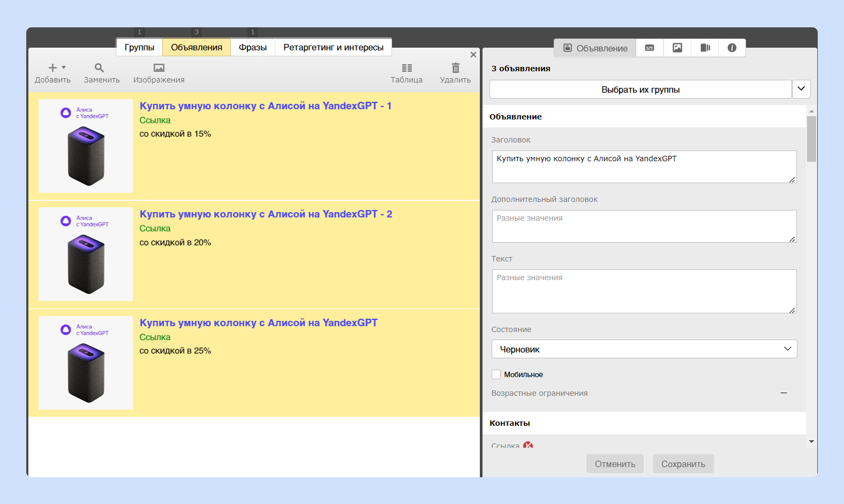This screenshot has width=844, height=504.
Task: Expand the Возрастные ограничения setting
Action: coord(783,393)
